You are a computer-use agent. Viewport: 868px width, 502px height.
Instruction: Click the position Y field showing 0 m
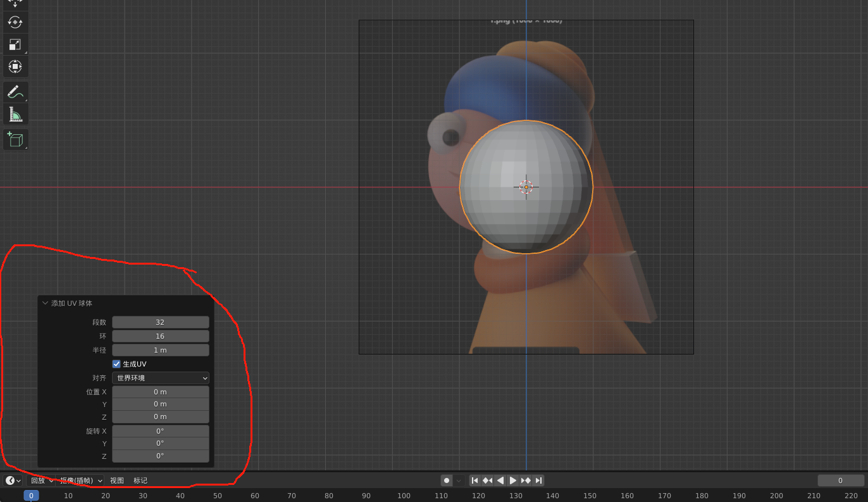161,404
